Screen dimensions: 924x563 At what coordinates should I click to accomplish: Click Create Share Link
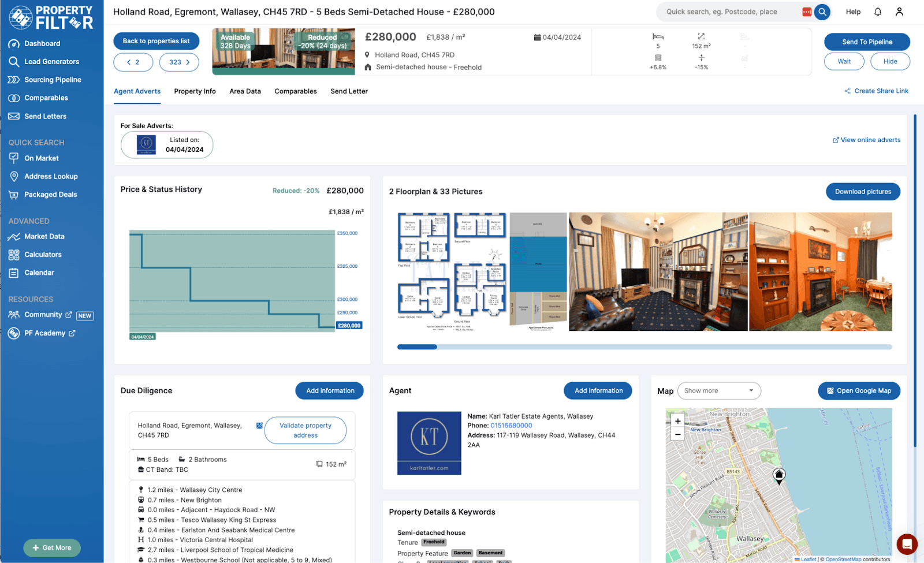coord(876,91)
